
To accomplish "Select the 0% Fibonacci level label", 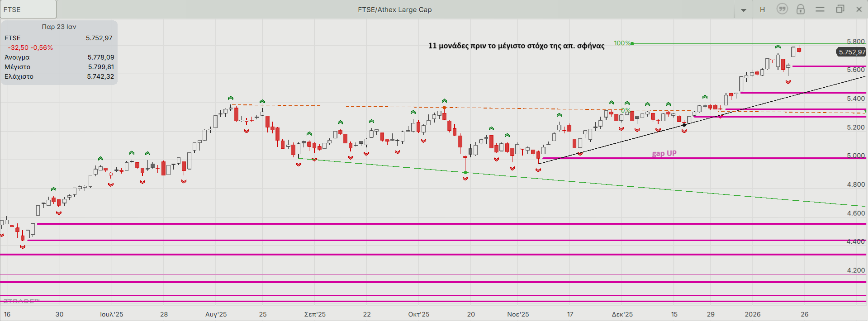I will pyautogui.click(x=625, y=110).
